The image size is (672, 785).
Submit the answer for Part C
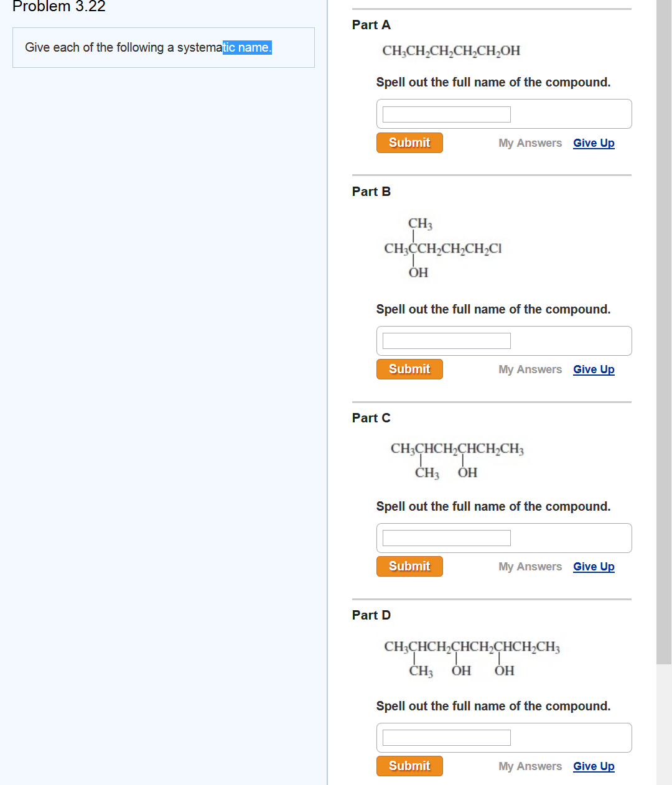tap(409, 566)
